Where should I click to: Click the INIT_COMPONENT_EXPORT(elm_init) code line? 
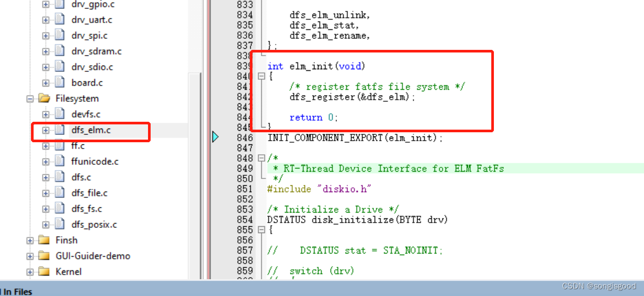pyautogui.click(x=355, y=138)
